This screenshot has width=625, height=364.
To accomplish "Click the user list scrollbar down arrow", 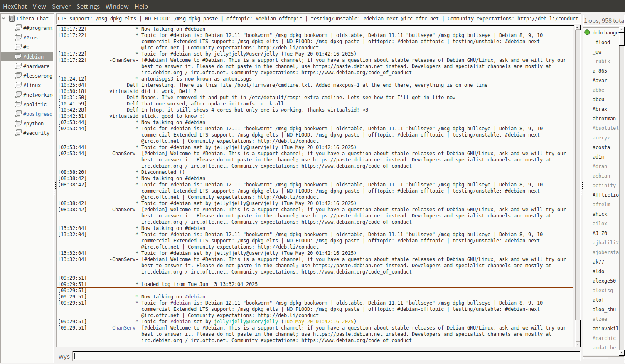I will pos(622,353).
